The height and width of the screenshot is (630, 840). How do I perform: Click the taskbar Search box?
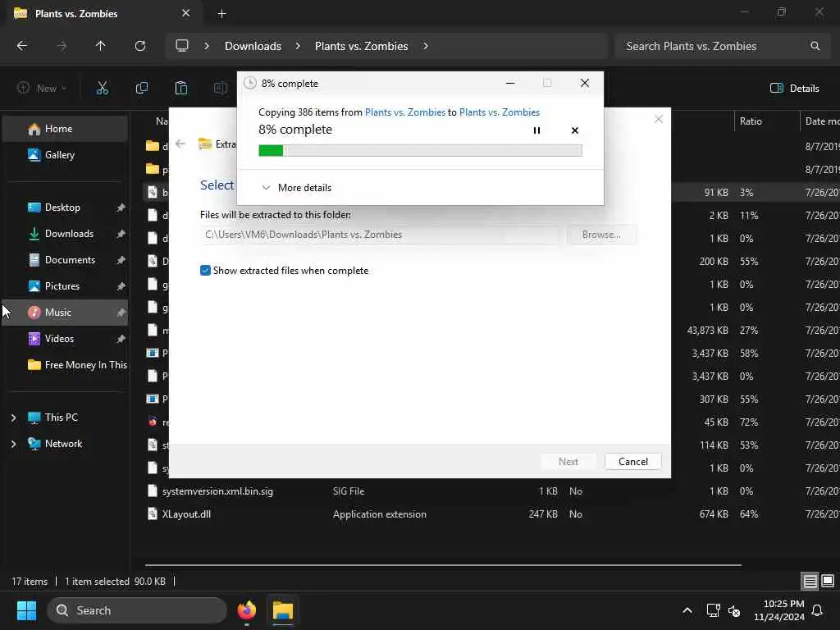(137, 610)
